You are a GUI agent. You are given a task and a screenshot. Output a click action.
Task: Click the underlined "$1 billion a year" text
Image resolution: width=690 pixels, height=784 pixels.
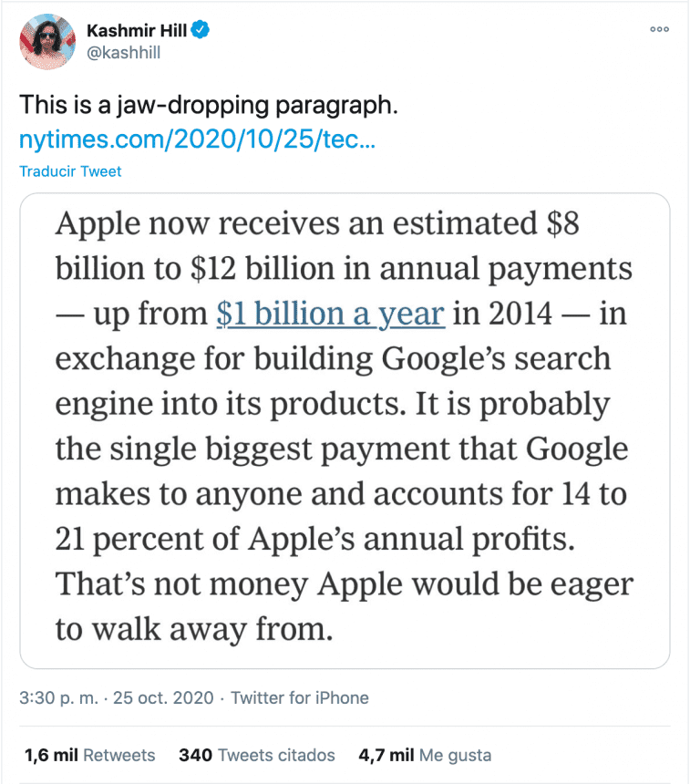tap(331, 314)
